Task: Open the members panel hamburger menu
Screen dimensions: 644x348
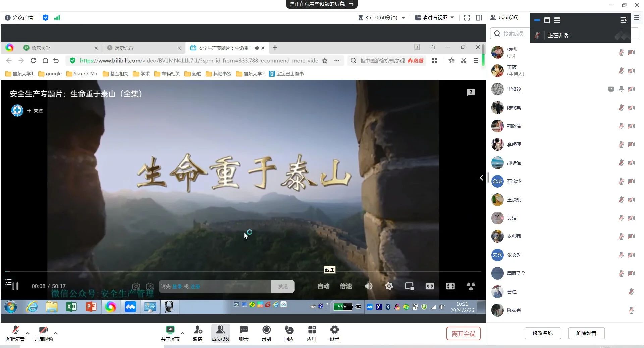Action: [x=637, y=18]
